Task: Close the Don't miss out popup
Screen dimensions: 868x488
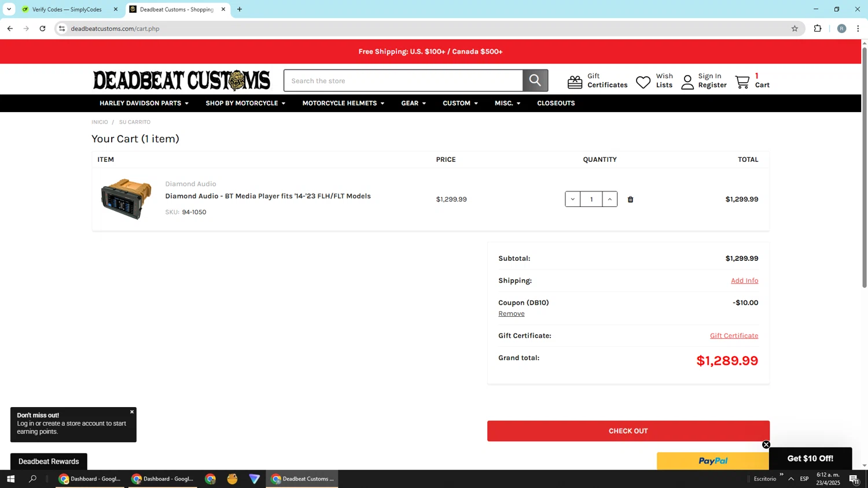Action: point(132,412)
